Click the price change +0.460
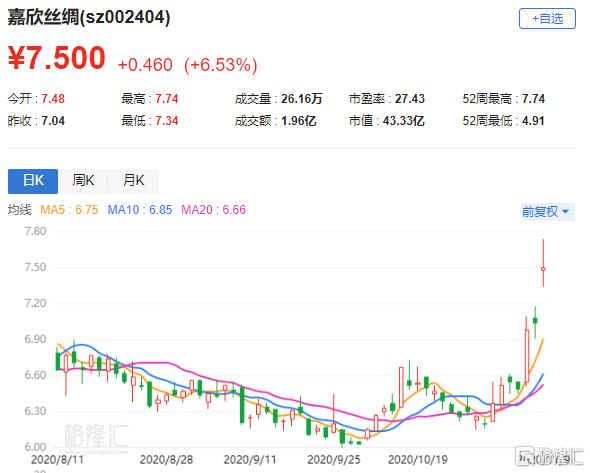This screenshot has height=473, width=590. 145,65
